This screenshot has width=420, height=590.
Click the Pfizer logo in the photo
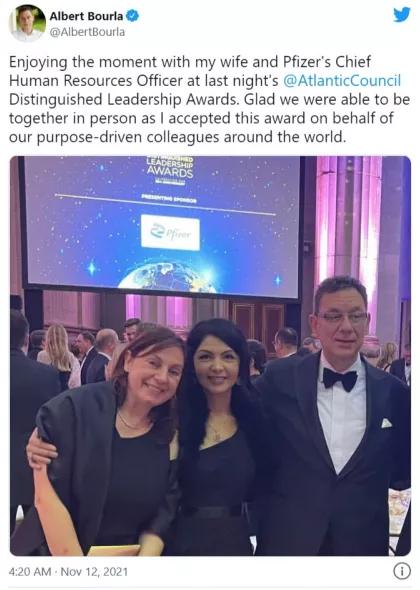(170, 233)
